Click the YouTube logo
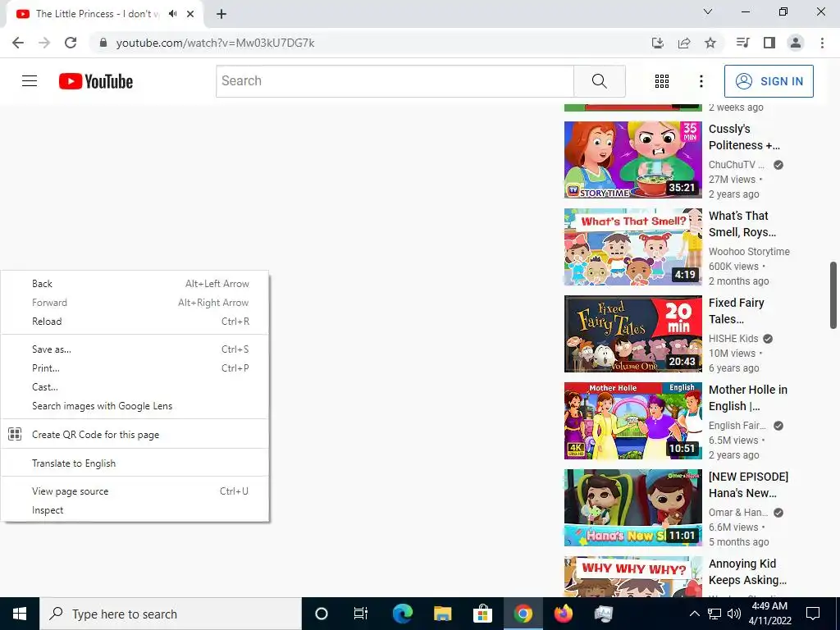 [96, 81]
